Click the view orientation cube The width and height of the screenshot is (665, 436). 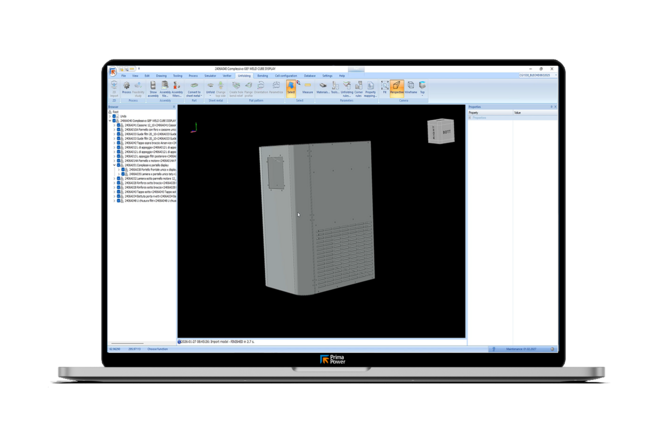[x=441, y=131]
